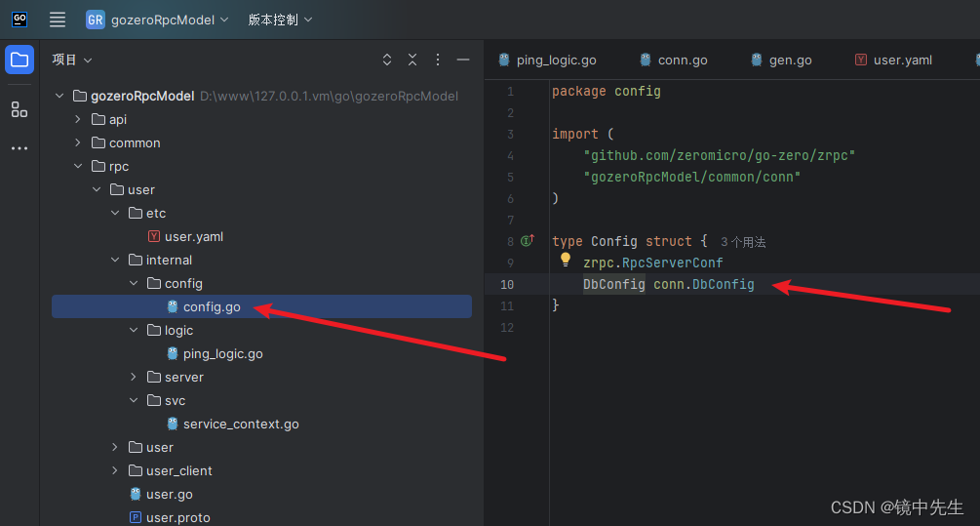
Task: Open the 版本控制 dropdown menu
Action: (280, 20)
